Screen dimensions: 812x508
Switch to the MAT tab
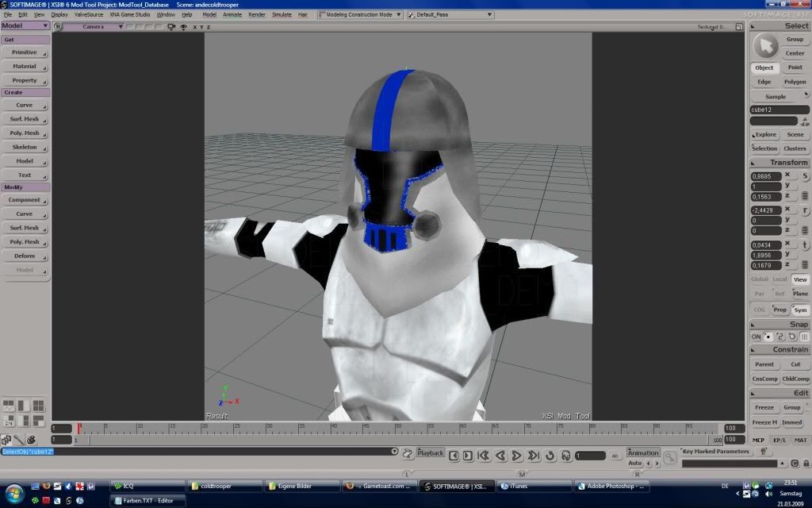800,440
